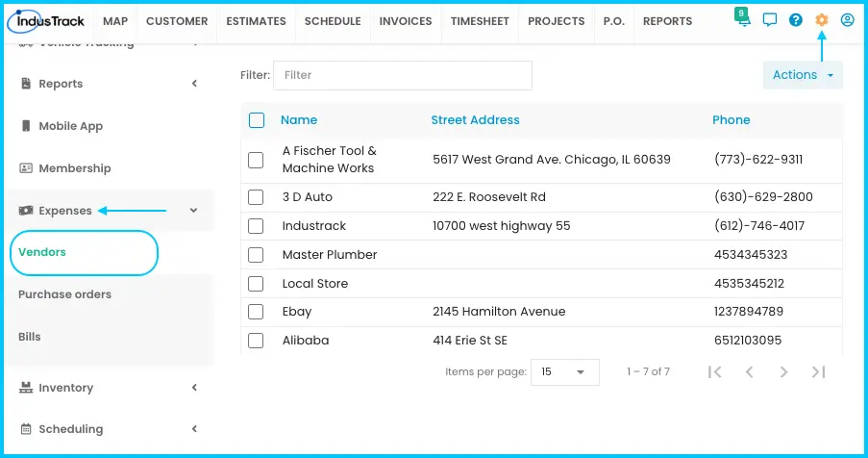
Task: Click the 414 Erie St SE address
Action: pos(470,341)
